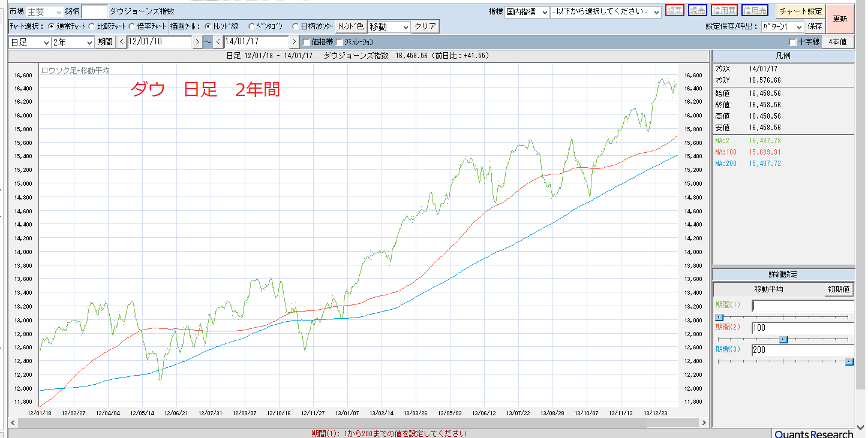Click 13/05/03 date on x-axis
868x438 pixels.
(x=450, y=413)
